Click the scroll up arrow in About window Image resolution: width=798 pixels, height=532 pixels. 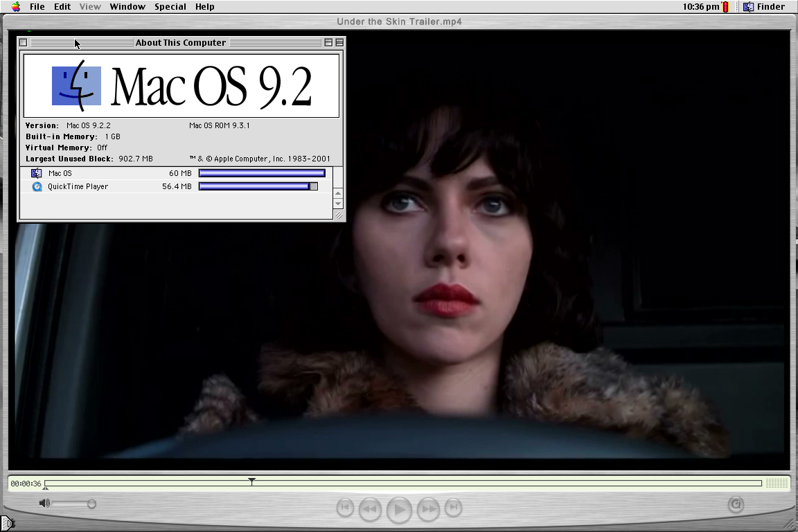coord(338,193)
